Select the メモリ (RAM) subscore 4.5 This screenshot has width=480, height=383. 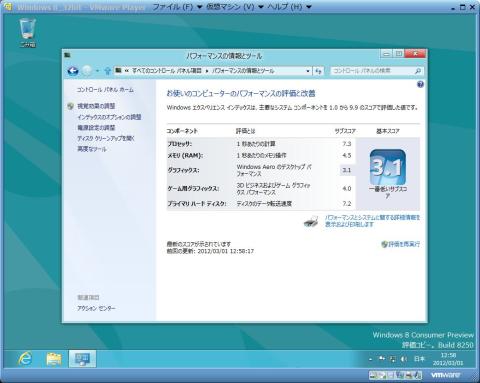click(x=347, y=155)
